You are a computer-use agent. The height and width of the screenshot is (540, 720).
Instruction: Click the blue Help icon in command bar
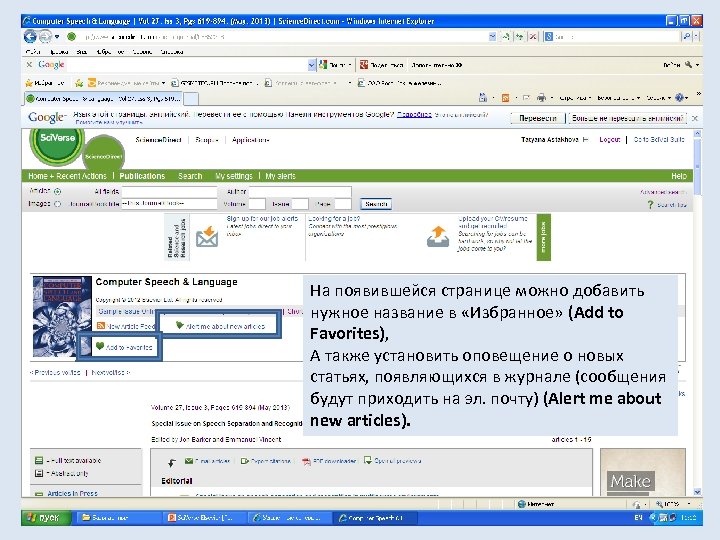pyautogui.click(x=680, y=97)
